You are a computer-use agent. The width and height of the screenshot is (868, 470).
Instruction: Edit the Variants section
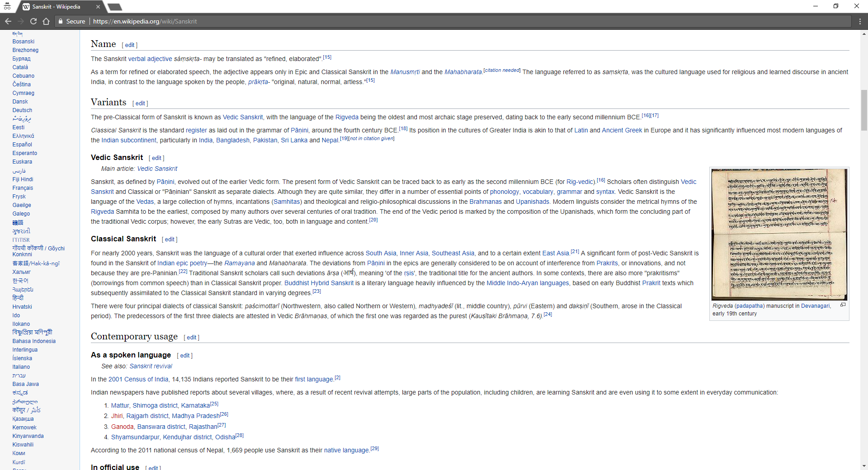click(140, 103)
